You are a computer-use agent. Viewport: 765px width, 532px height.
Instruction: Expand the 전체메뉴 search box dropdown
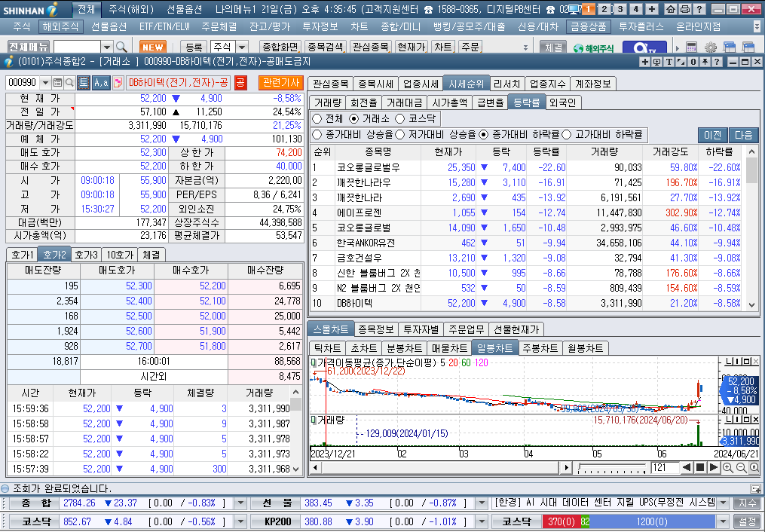coord(107,47)
